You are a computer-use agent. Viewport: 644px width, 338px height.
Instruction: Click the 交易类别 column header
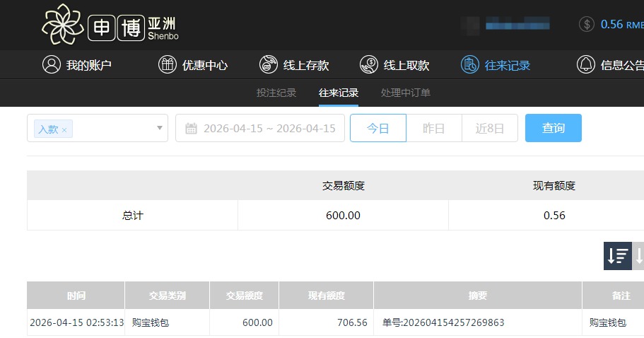tap(167, 296)
